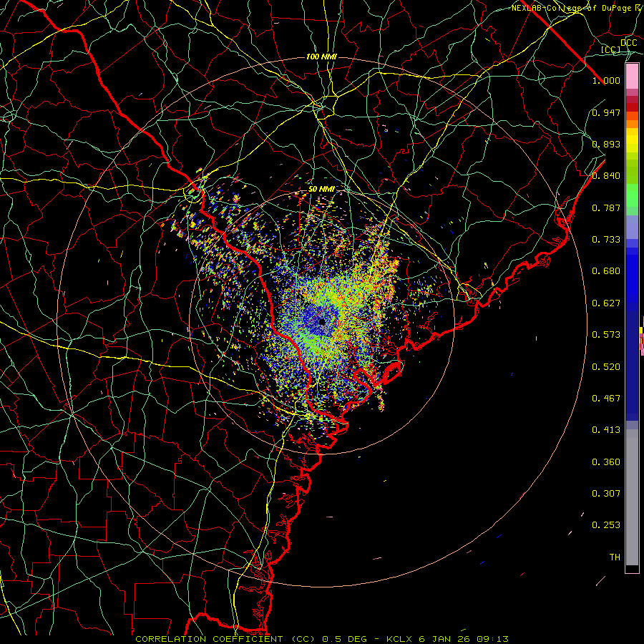Click the 0.627 scale value
This screenshot has height=644, width=644.
(606, 303)
